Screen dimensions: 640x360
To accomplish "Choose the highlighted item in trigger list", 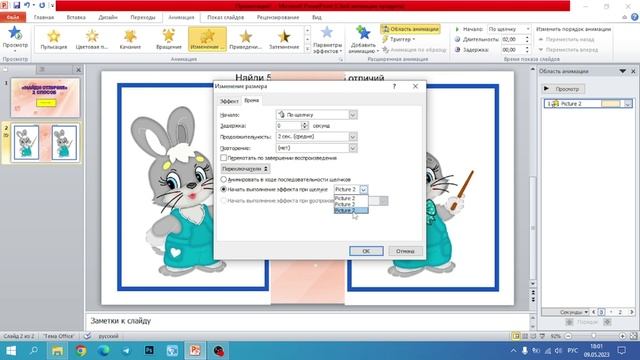I will pyautogui.click(x=351, y=211).
